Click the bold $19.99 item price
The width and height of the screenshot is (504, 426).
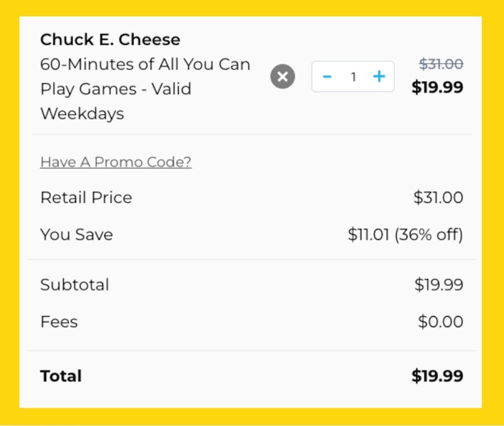click(x=437, y=87)
